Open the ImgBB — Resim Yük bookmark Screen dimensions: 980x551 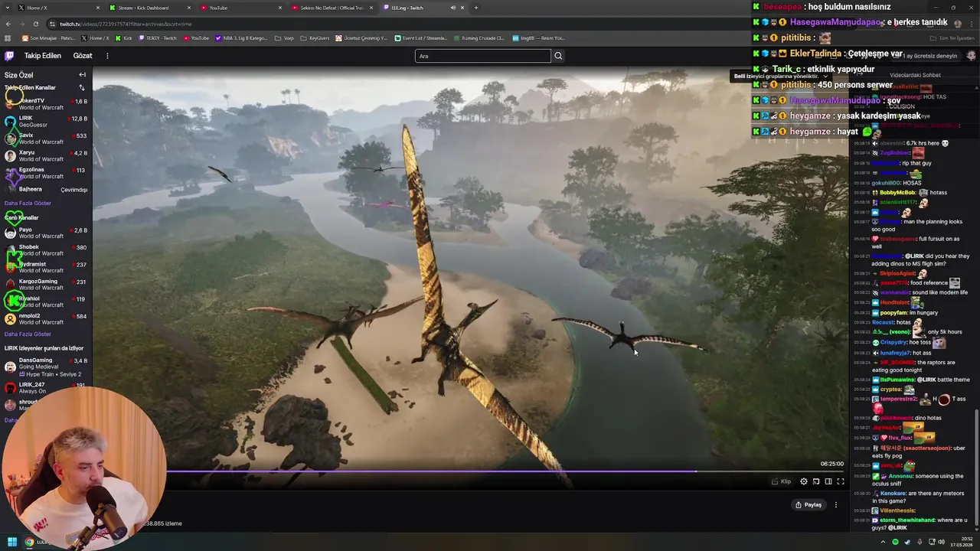tap(539, 38)
